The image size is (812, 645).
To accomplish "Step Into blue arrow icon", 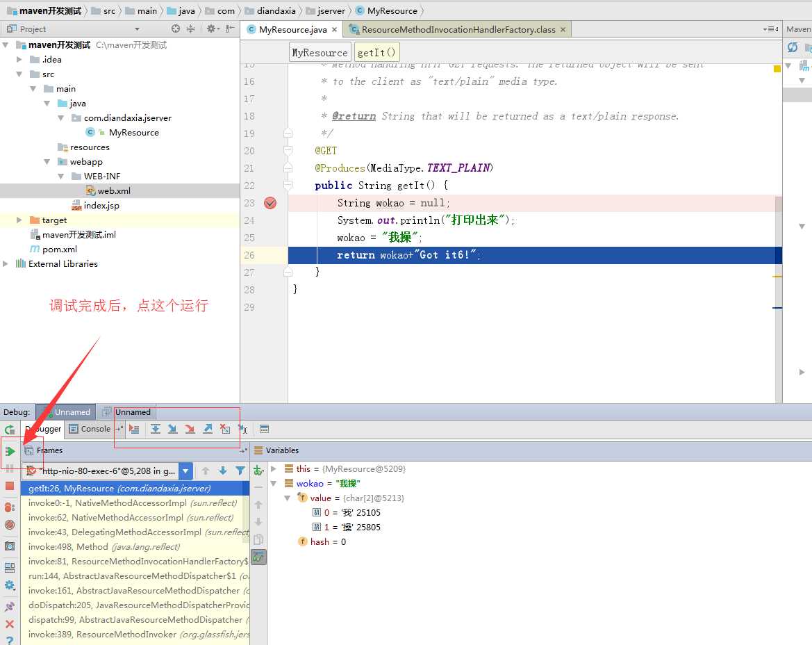I will coord(173,429).
